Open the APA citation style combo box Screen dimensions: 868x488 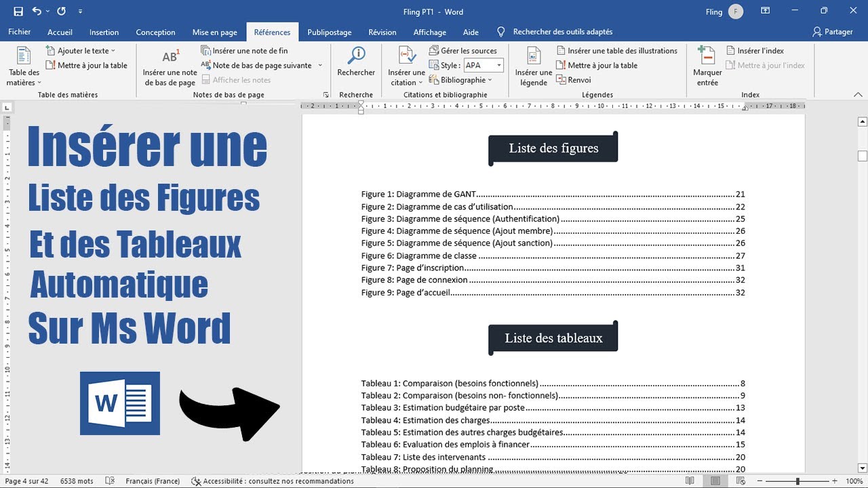click(484, 66)
